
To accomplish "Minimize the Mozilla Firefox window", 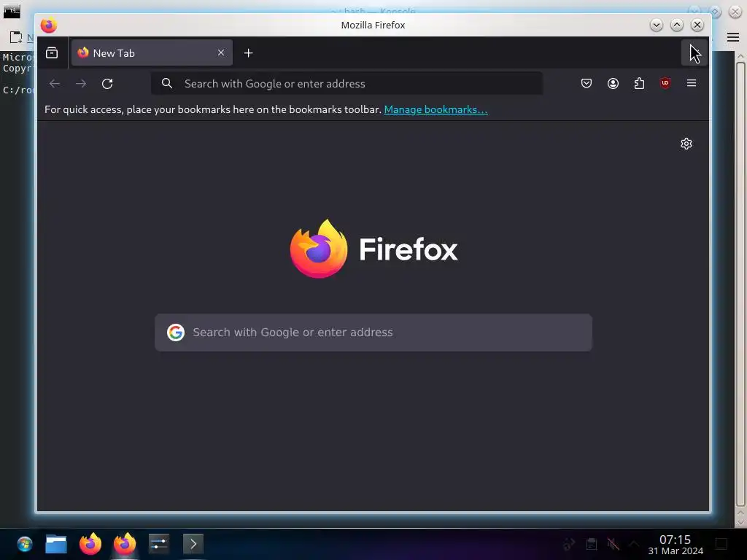I will [x=656, y=25].
